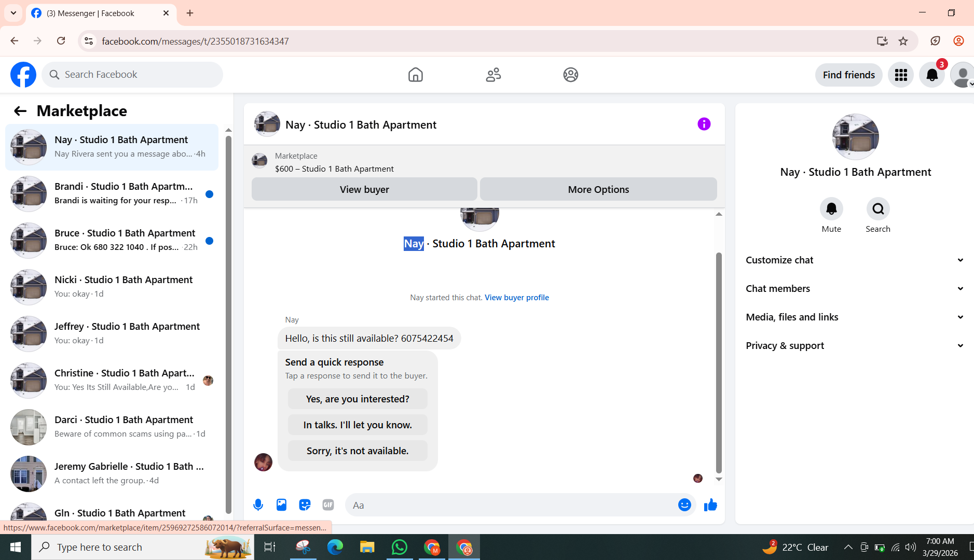974x560 pixels.
Task: Open the Facebook menu grid icon
Action: point(901,75)
